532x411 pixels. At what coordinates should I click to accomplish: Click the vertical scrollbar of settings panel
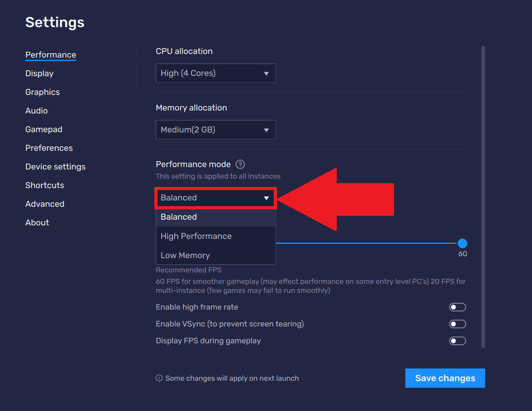[483, 197]
